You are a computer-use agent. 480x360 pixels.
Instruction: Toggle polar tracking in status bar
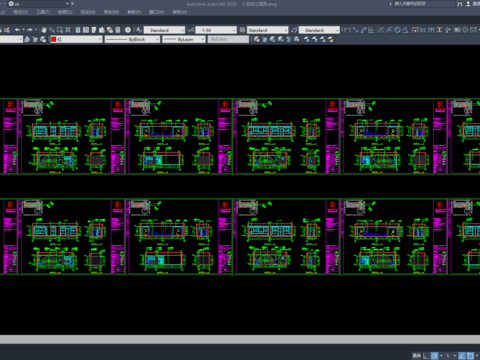click(x=434, y=356)
